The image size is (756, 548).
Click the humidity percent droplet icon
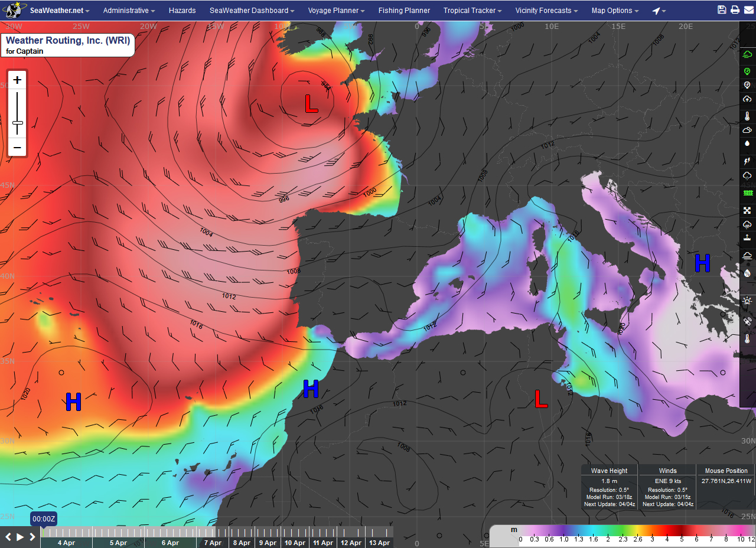click(747, 273)
